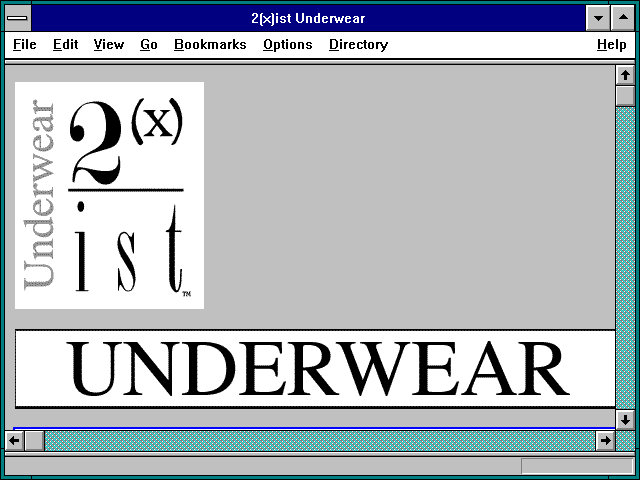Open the Directory menu
The image size is (640, 480).
[x=358, y=44]
